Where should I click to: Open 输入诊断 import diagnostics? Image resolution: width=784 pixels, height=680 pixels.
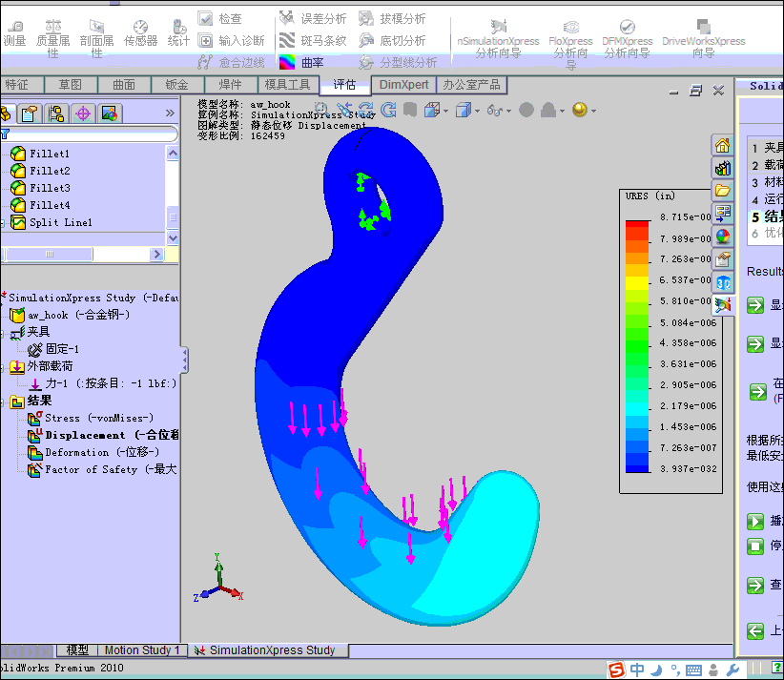[x=231, y=40]
